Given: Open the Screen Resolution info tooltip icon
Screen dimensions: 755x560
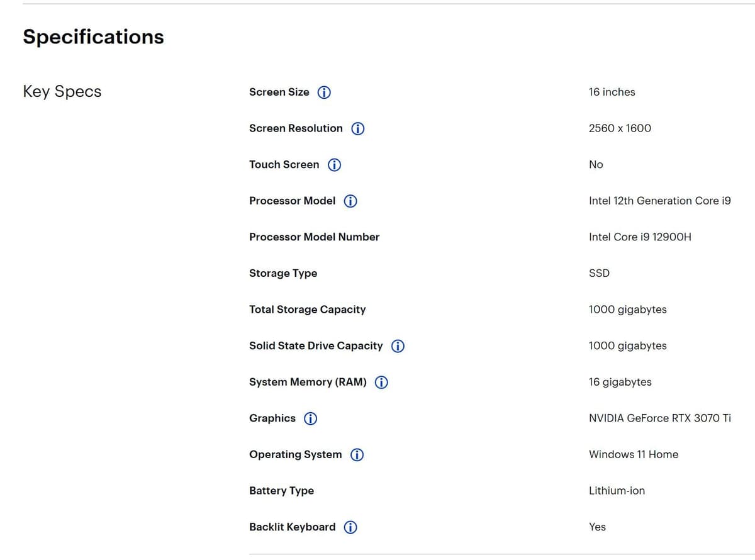Looking at the screenshot, I should (x=357, y=129).
